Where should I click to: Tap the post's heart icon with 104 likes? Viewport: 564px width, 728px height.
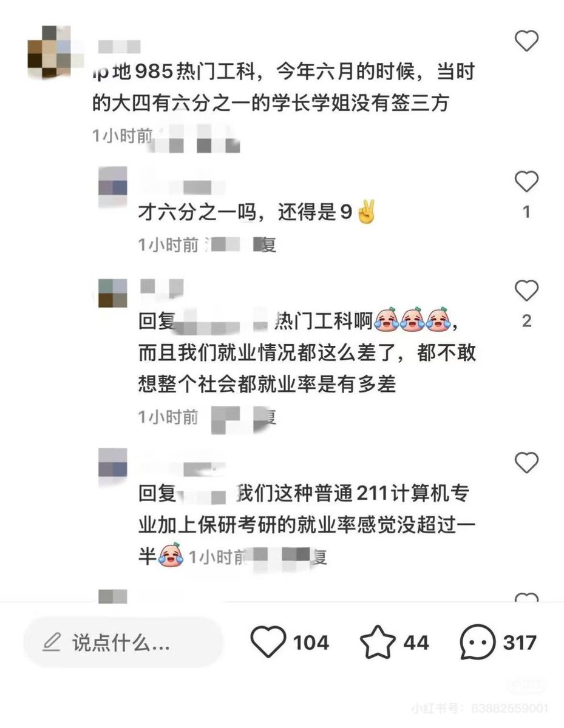coord(268,642)
